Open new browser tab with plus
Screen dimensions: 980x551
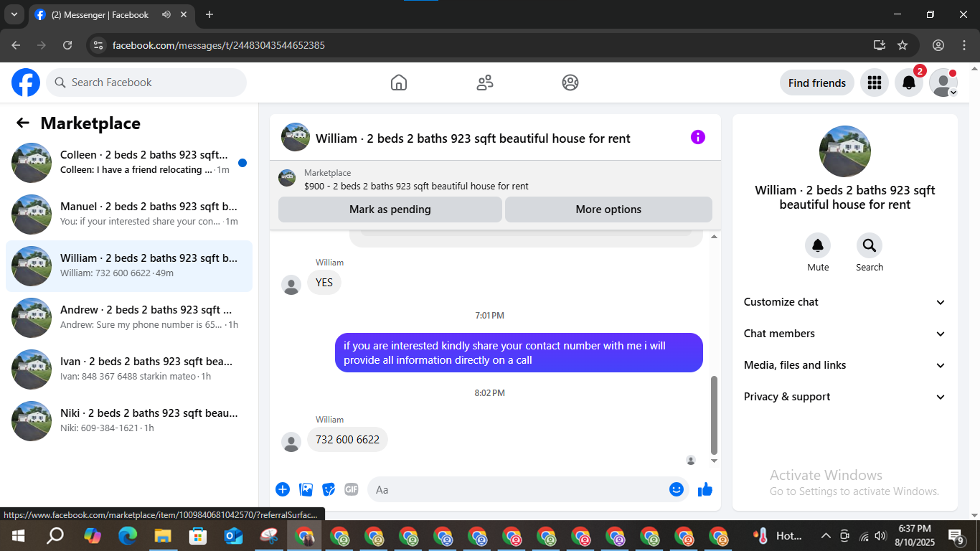click(x=209, y=14)
